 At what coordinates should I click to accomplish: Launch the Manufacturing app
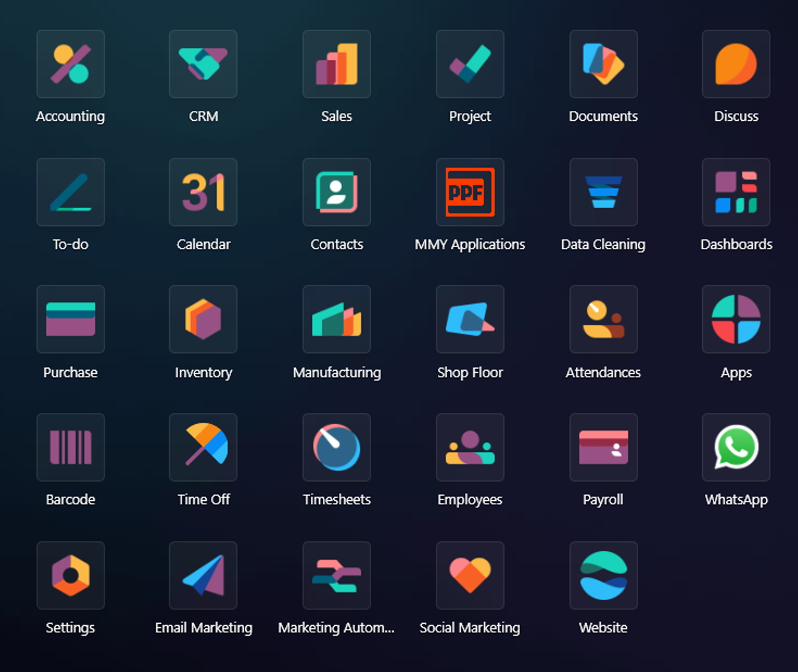click(x=337, y=320)
